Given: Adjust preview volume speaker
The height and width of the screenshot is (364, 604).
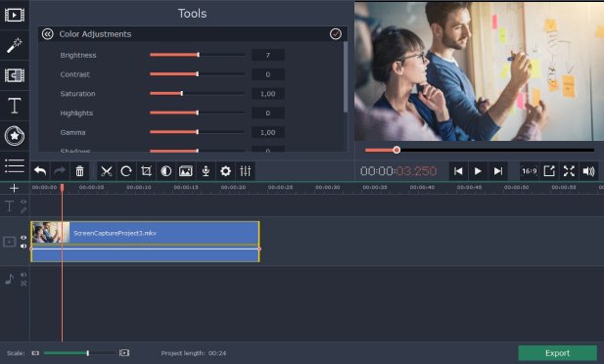Looking at the screenshot, I should point(589,171).
